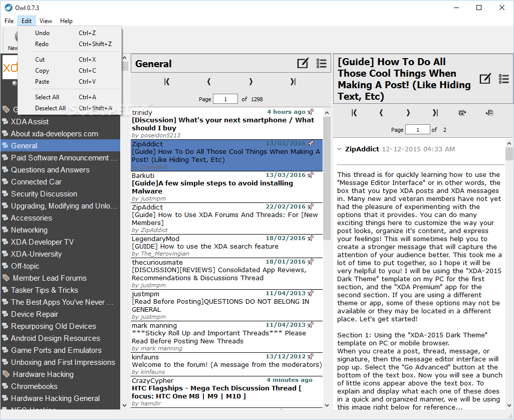Click pin icon on trinidy's Discussion thread
Viewport: 514px width, 420px height.
[311, 112]
